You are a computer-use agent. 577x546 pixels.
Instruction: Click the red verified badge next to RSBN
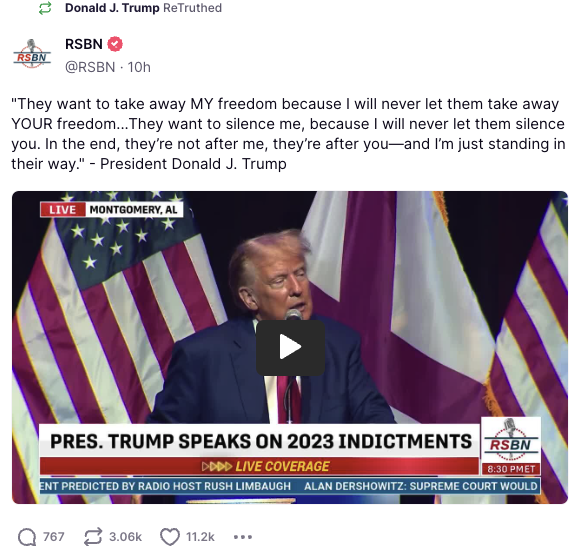pos(115,44)
